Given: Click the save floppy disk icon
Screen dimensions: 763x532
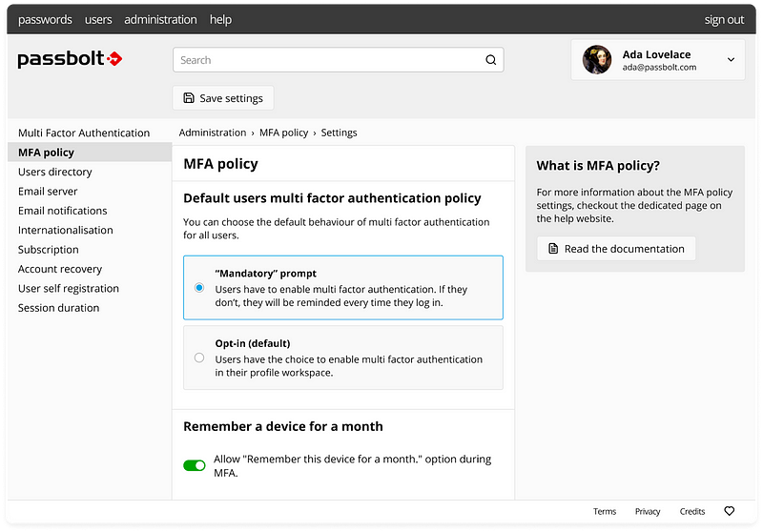Looking at the screenshot, I should tap(189, 98).
